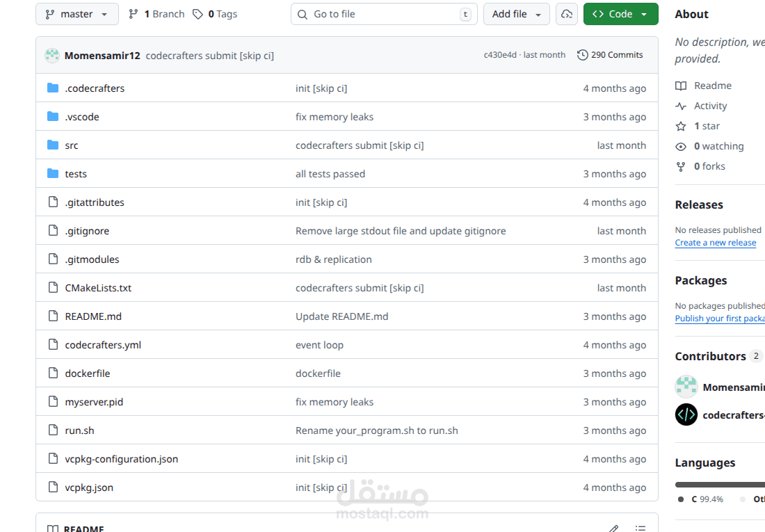Click the Copilot icon beside Code button
The image size is (765, 532).
tap(566, 14)
